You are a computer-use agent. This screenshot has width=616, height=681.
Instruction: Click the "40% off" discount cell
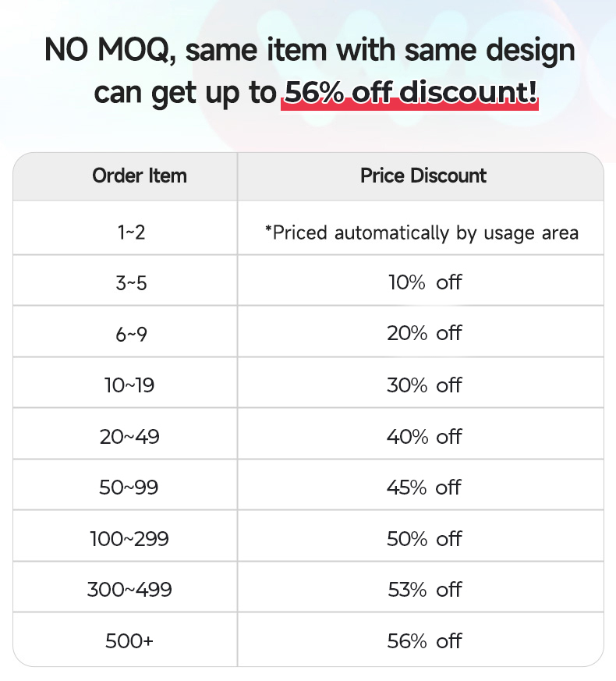pyautogui.click(x=424, y=436)
